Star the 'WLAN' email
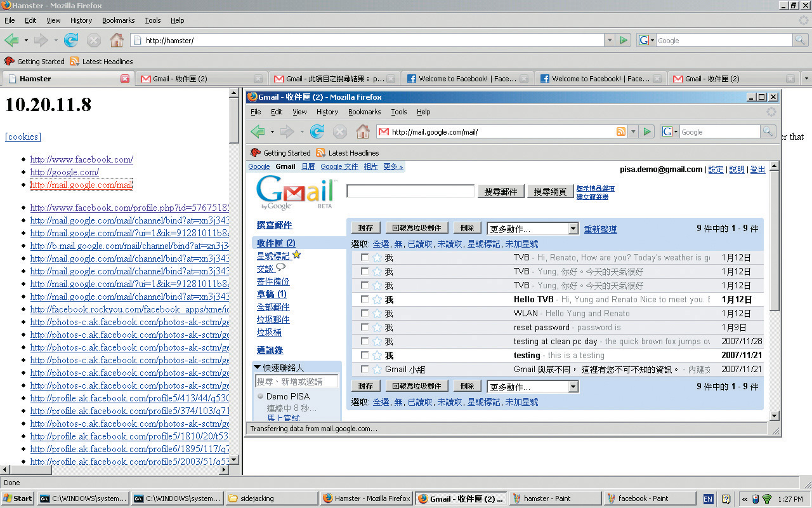 (377, 314)
